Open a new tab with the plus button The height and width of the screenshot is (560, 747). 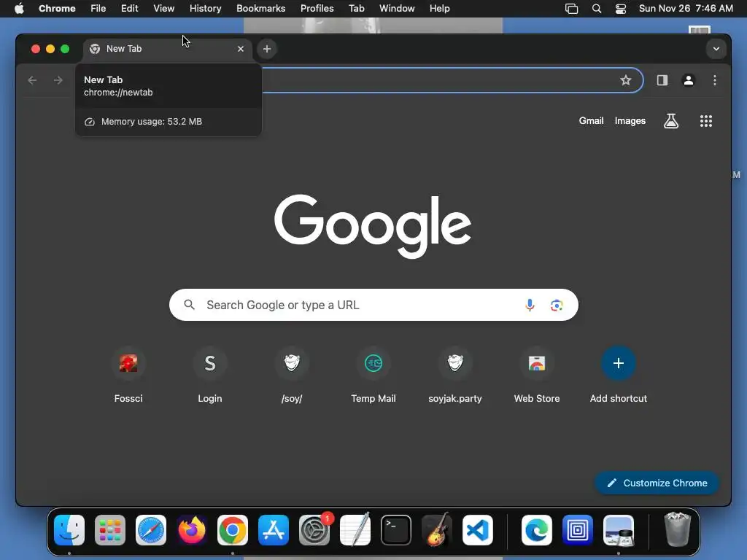point(267,49)
